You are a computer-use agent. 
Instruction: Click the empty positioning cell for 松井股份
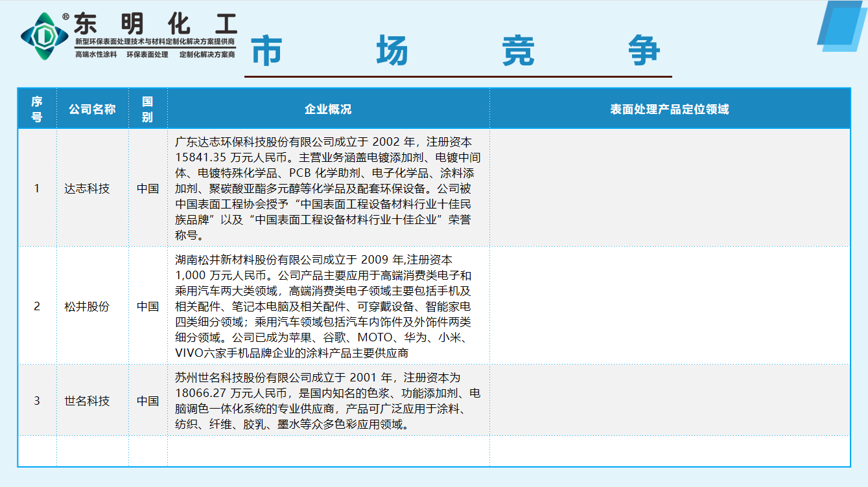pyautogui.click(x=670, y=306)
